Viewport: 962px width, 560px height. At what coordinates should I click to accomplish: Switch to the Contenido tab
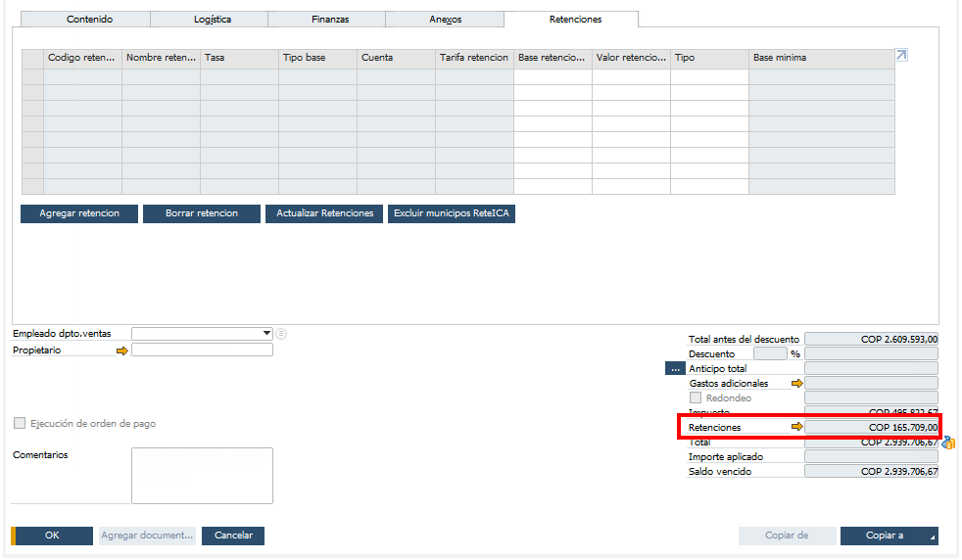89,20
